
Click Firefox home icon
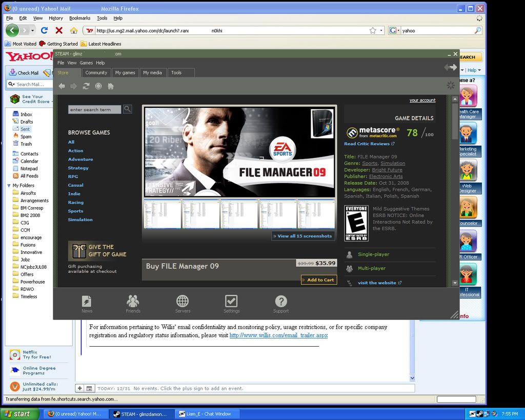[74, 30]
